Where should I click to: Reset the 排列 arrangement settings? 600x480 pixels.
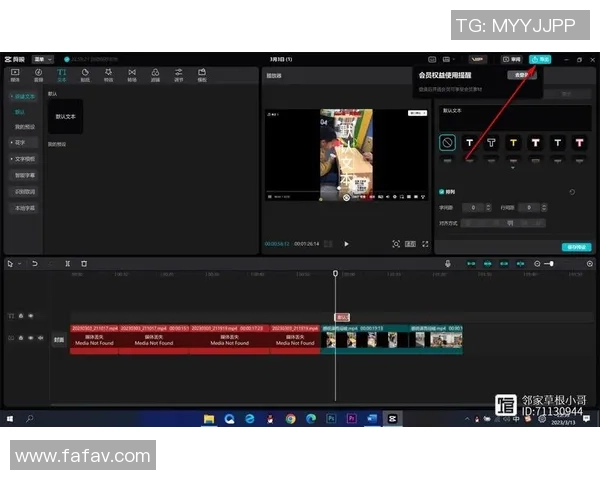572,192
